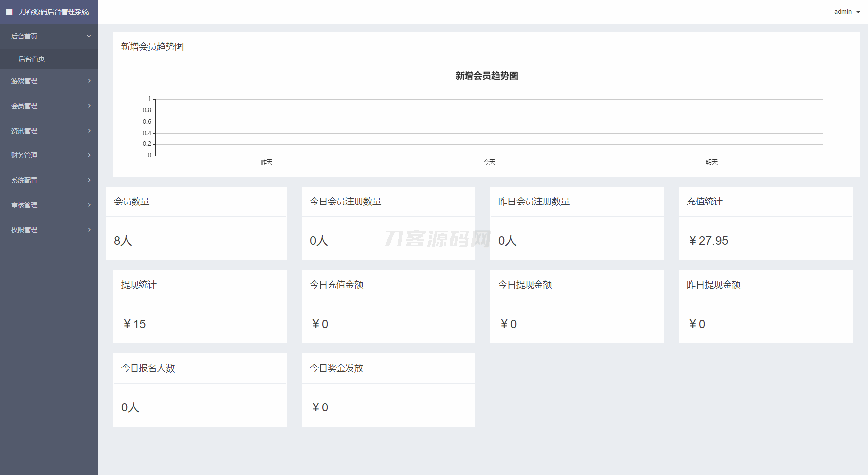This screenshot has width=868, height=475.
Task: Click the white square logo icon
Action: pyautogui.click(x=9, y=12)
